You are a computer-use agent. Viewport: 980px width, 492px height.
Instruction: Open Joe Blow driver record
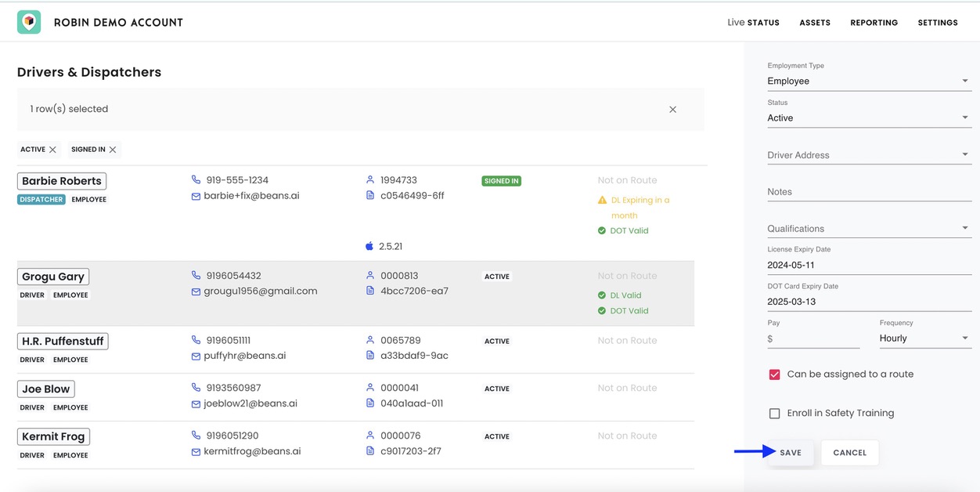[46, 389]
